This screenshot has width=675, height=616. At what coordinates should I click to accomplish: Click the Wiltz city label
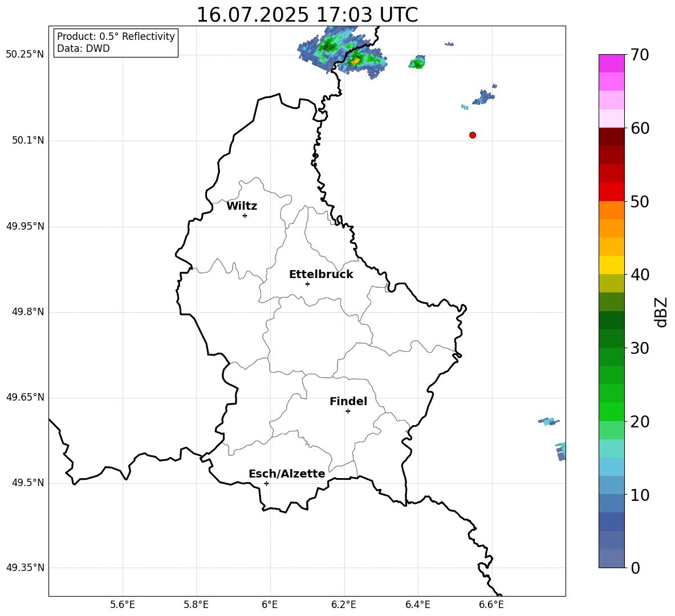coord(242,206)
